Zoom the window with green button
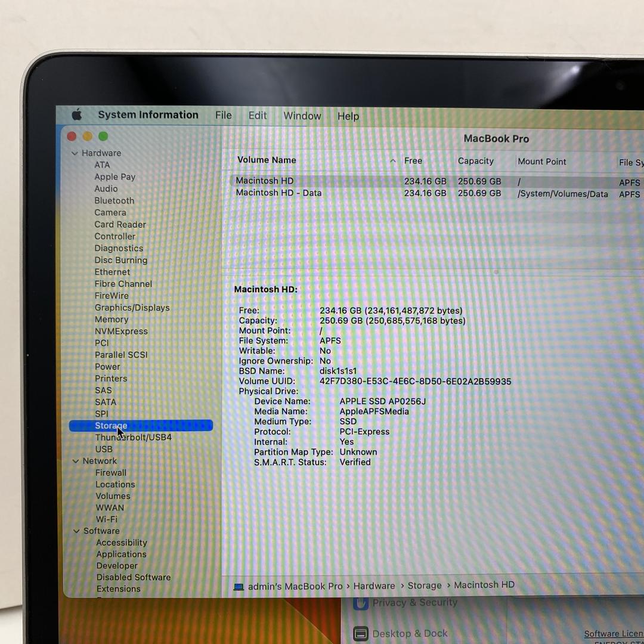This screenshot has width=644, height=644. pyautogui.click(x=103, y=136)
